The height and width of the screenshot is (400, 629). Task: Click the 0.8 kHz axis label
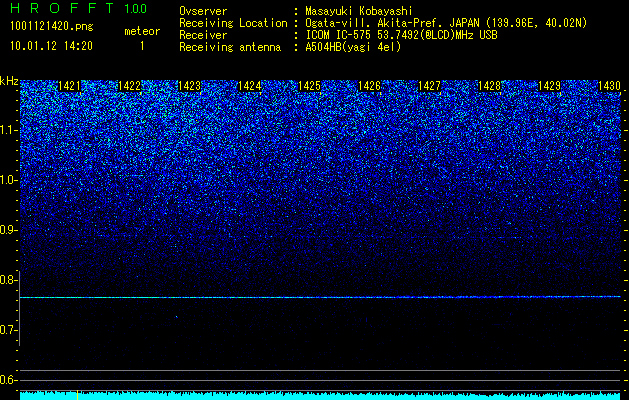coord(9,280)
